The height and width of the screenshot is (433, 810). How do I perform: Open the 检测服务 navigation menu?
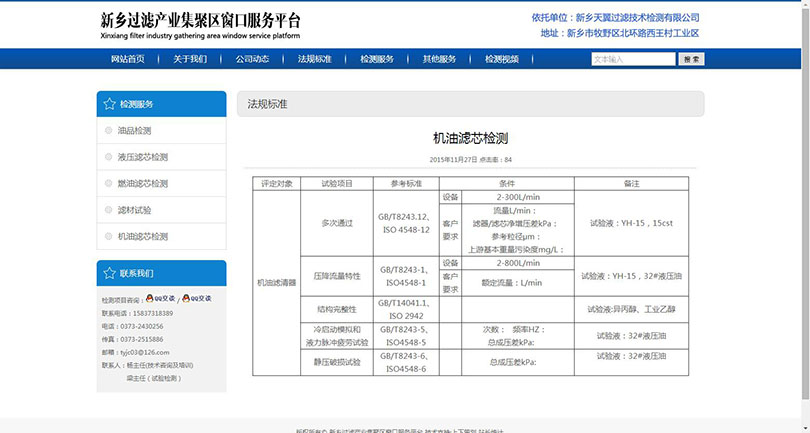(377, 59)
